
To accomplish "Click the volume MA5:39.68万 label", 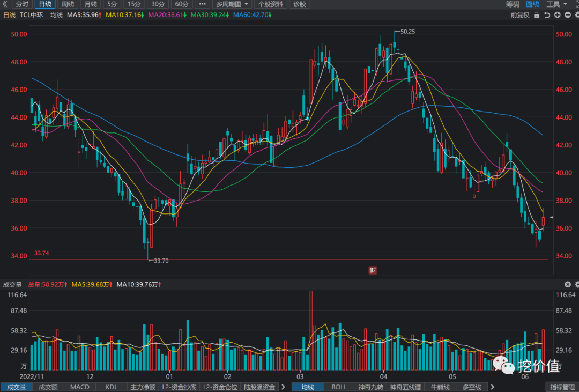I will (x=93, y=285).
